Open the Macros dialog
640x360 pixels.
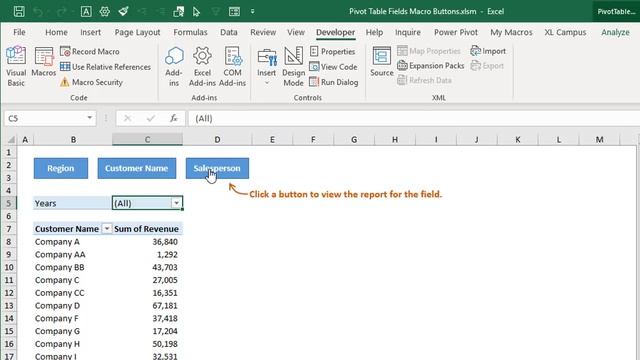[43, 62]
